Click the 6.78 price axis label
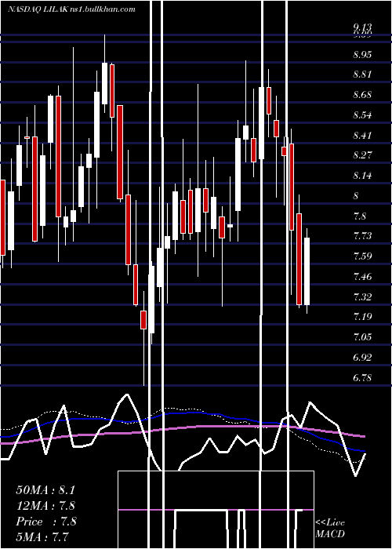 [362, 378]
